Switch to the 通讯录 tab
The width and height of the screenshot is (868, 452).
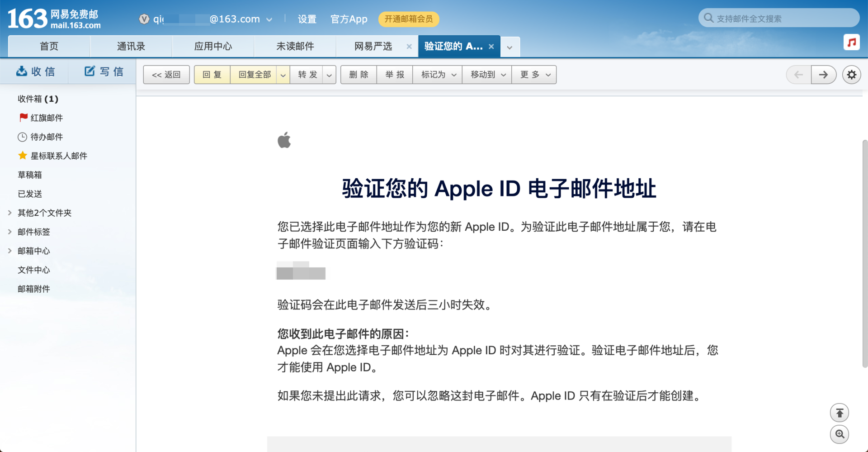[131, 46]
